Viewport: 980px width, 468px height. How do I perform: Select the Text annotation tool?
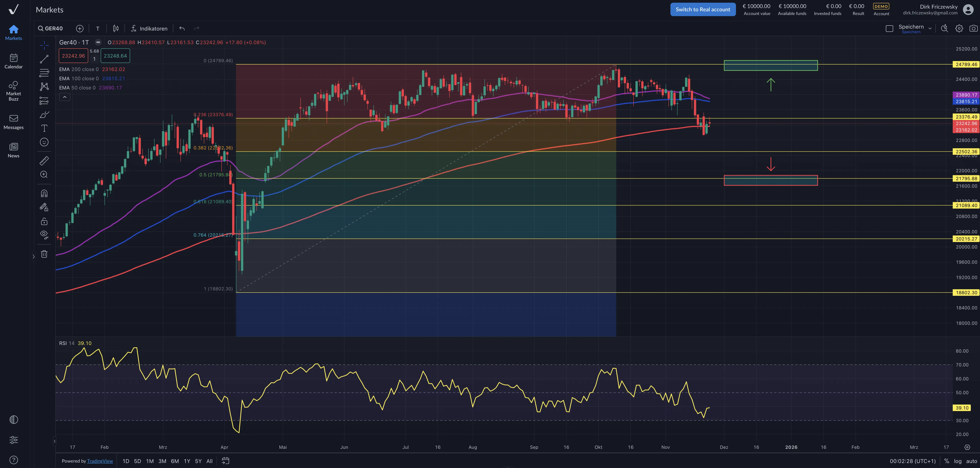pos(44,128)
